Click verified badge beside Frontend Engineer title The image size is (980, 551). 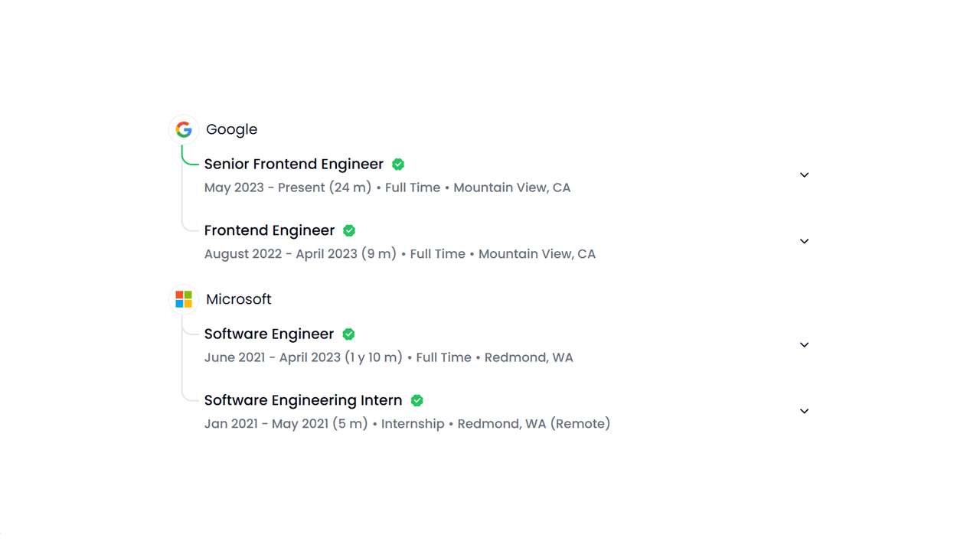pos(349,230)
